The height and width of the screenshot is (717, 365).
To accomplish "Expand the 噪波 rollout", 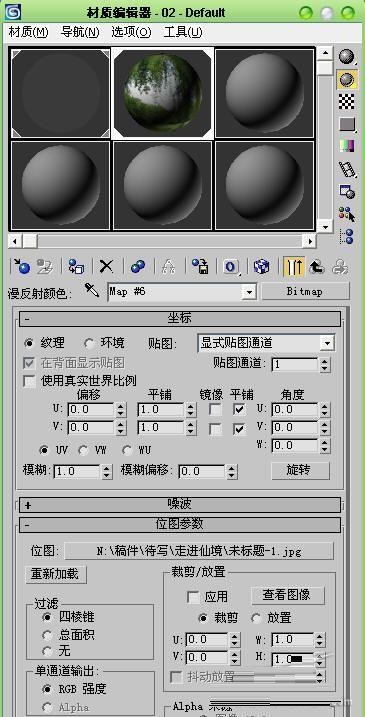I will pyautogui.click(x=179, y=504).
